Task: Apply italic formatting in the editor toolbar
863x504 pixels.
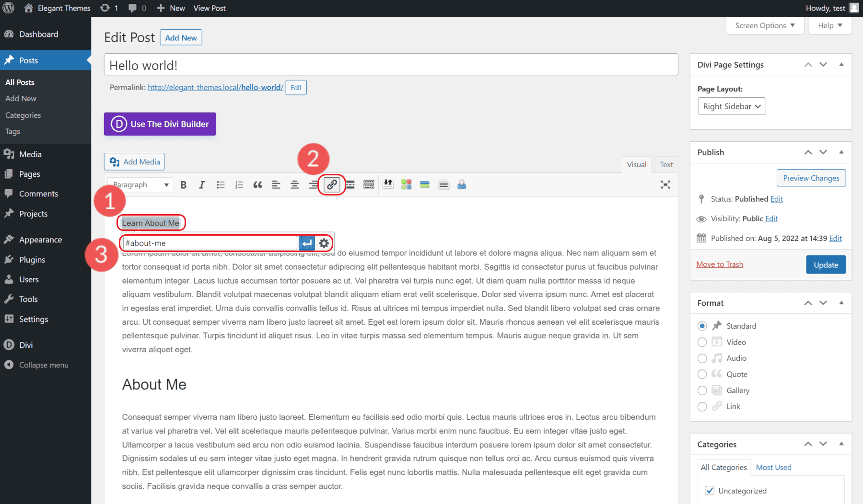Action: pos(202,184)
